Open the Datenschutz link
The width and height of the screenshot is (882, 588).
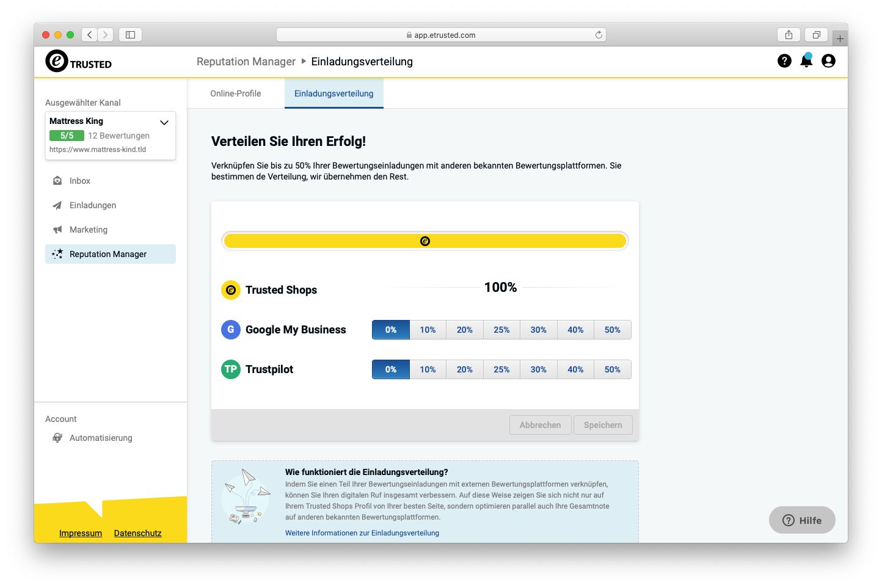138,533
